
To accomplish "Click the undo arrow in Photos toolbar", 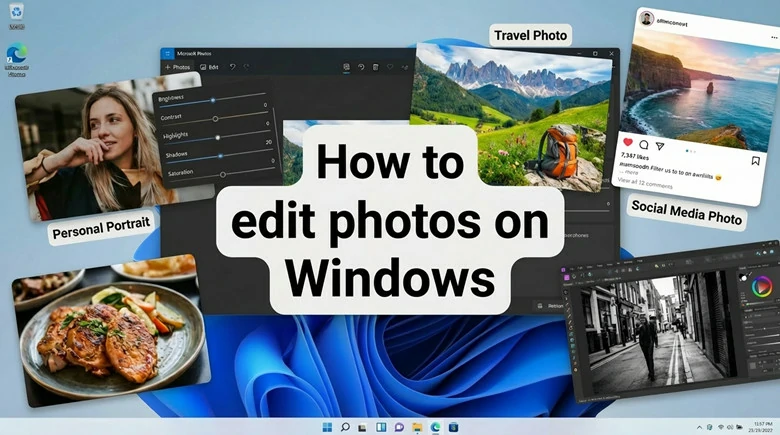I will coord(232,67).
